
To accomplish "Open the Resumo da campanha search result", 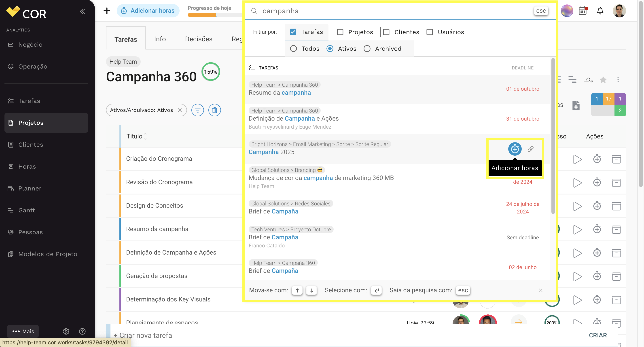I will click(x=397, y=89).
